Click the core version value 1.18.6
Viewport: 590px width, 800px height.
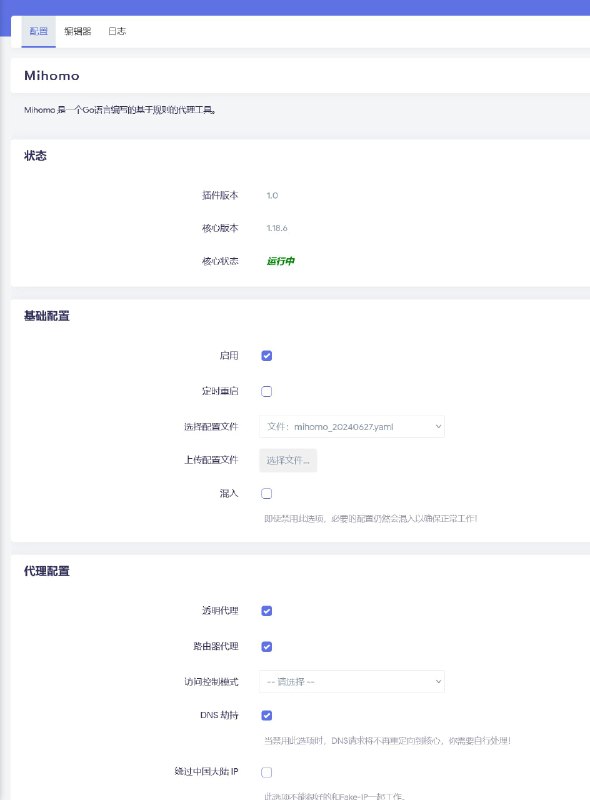coord(277,228)
